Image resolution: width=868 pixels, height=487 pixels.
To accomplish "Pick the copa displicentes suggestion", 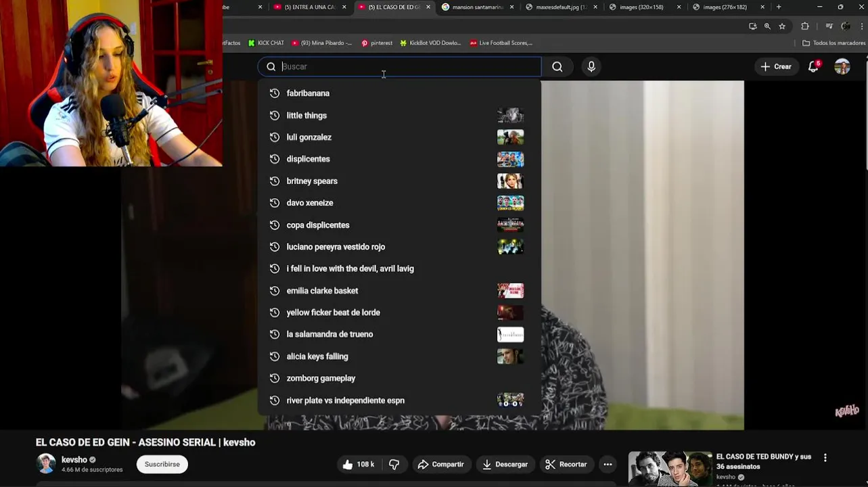I will (x=399, y=225).
